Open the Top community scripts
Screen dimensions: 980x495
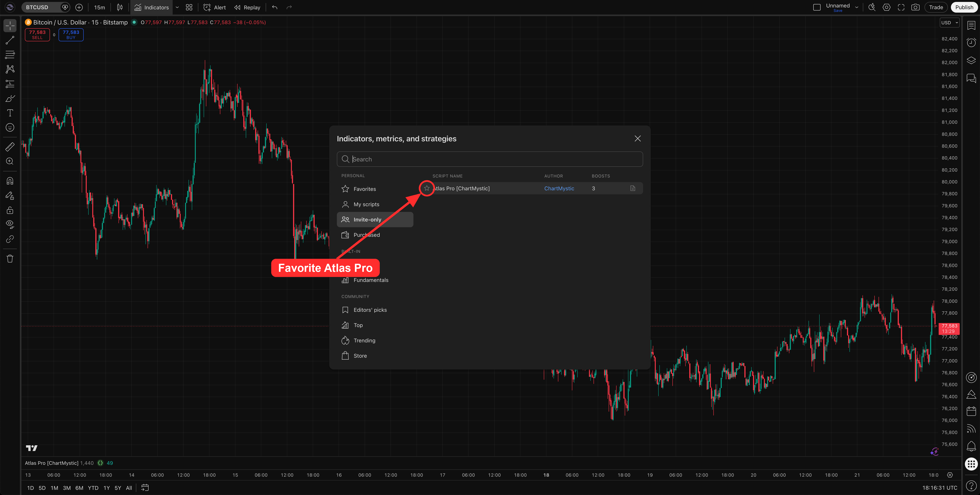[x=375, y=325]
